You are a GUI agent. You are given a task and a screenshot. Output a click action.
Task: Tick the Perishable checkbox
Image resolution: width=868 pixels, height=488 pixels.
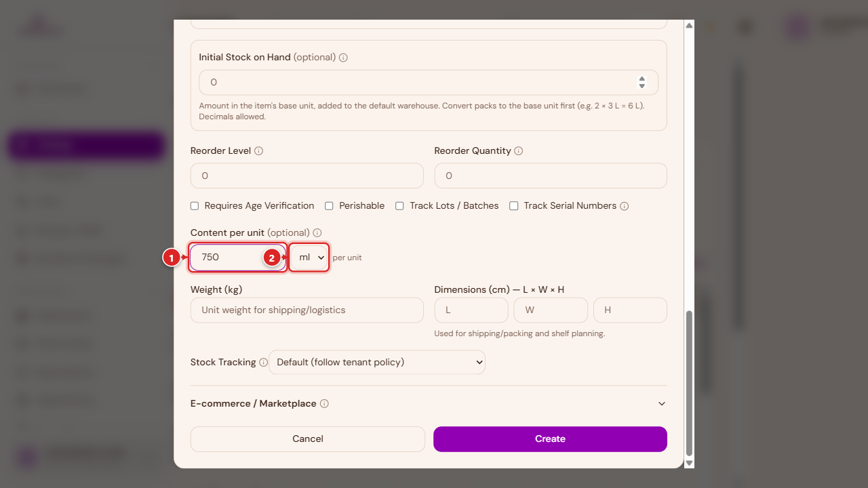(x=329, y=206)
